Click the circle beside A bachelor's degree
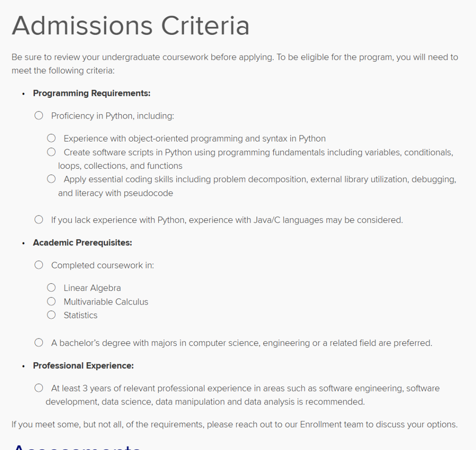This screenshot has height=450, width=476. (x=39, y=342)
